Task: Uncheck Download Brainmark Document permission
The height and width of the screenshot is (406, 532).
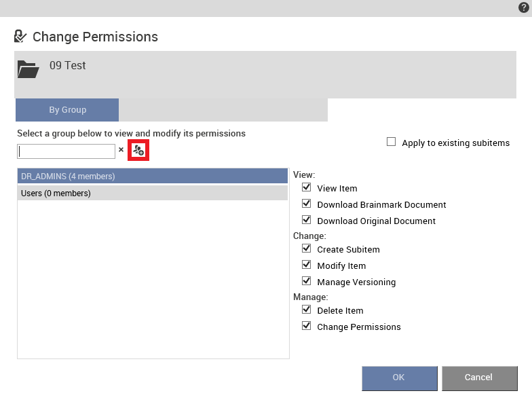Action: pyautogui.click(x=307, y=204)
